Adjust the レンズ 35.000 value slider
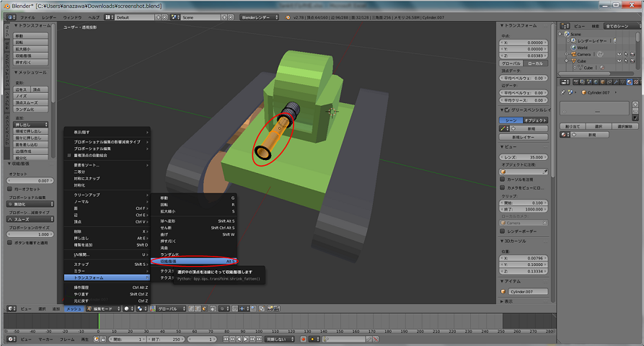The image size is (644, 346). point(524,156)
